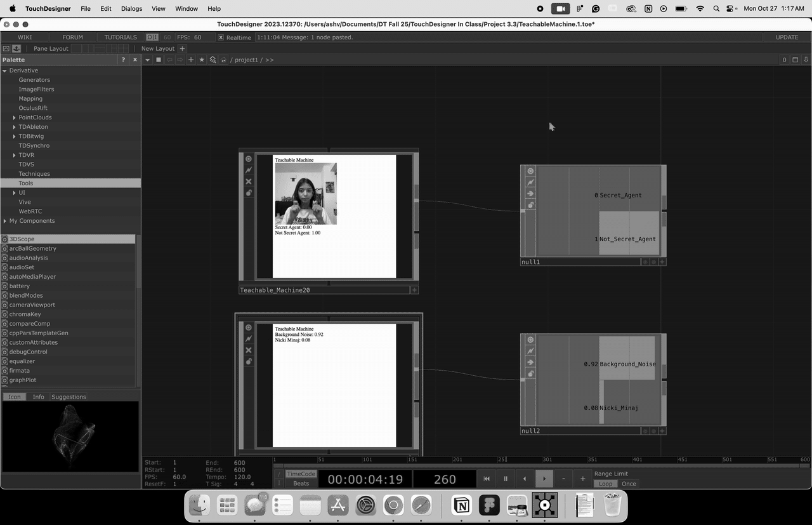Toggle export arrow flag on null1
Viewport: 812px width, 525px height.
(530, 194)
